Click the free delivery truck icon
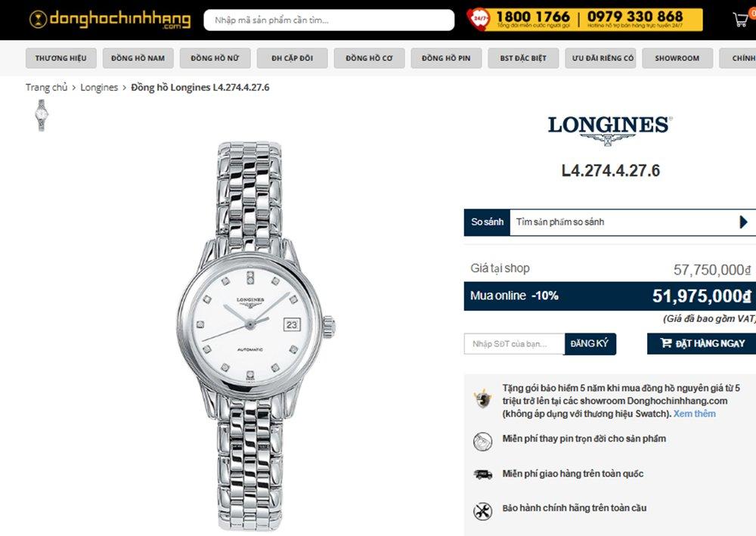Screen dimensions: 756x536 (x=482, y=475)
